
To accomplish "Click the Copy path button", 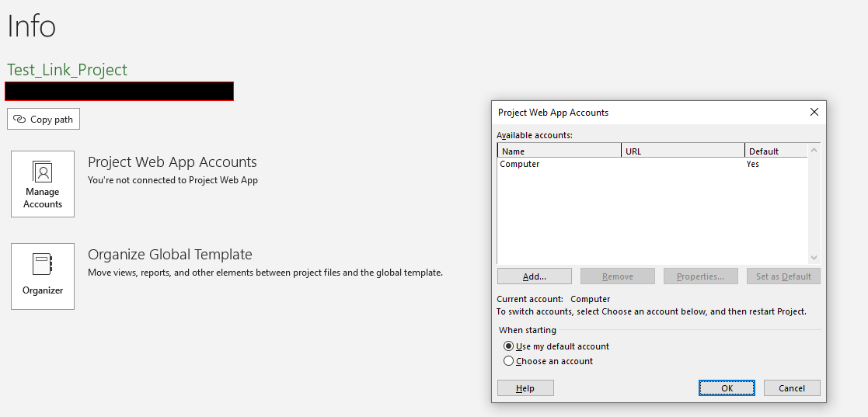I will [44, 119].
